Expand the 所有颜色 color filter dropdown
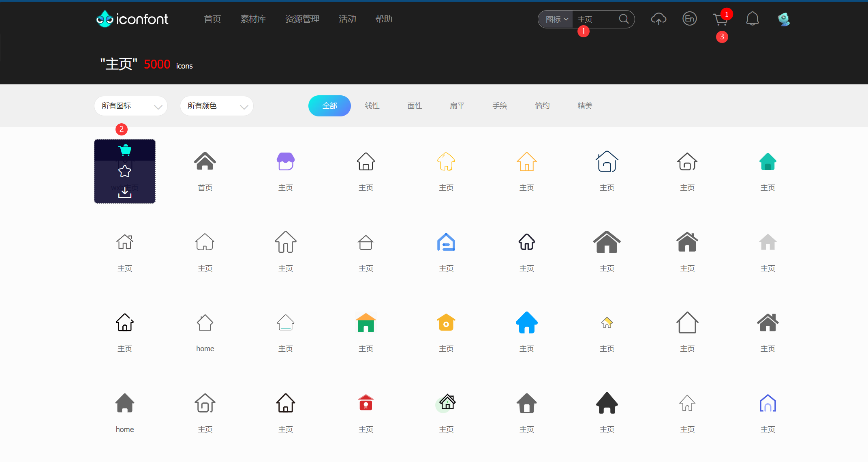This screenshot has height=462, width=868. pos(216,106)
